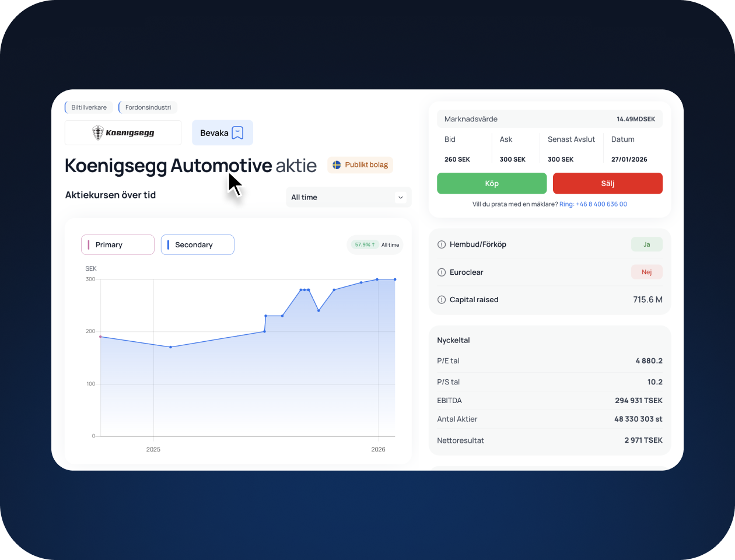735x560 pixels.
Task: Select the Biltillverkare tag
Action: [89, 107]
